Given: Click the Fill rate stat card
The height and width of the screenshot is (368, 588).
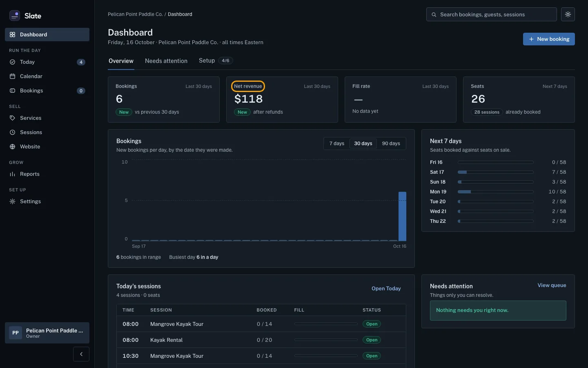Looking at the screenshot, I should pos(401,100).
